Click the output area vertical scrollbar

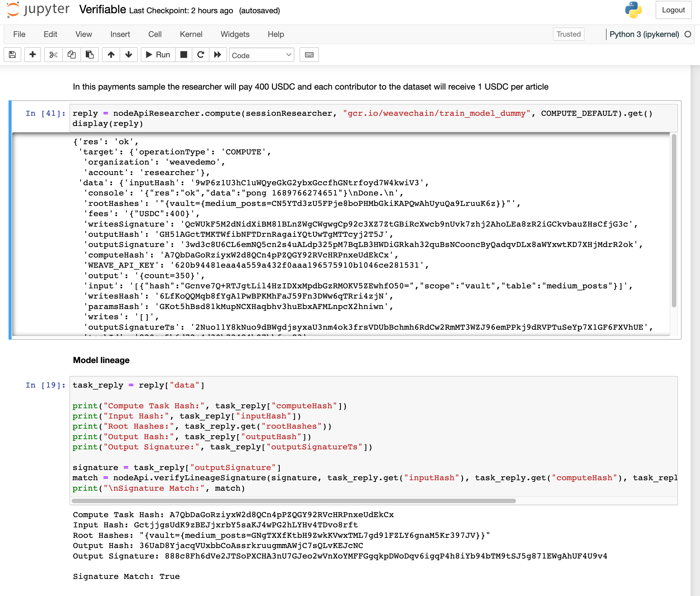click(x=674, y=220)
